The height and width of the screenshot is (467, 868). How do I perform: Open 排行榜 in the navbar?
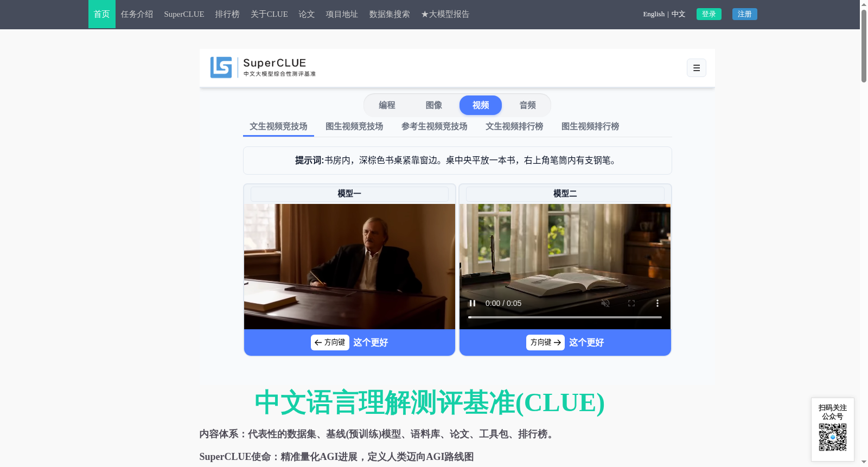coord(227,14)
